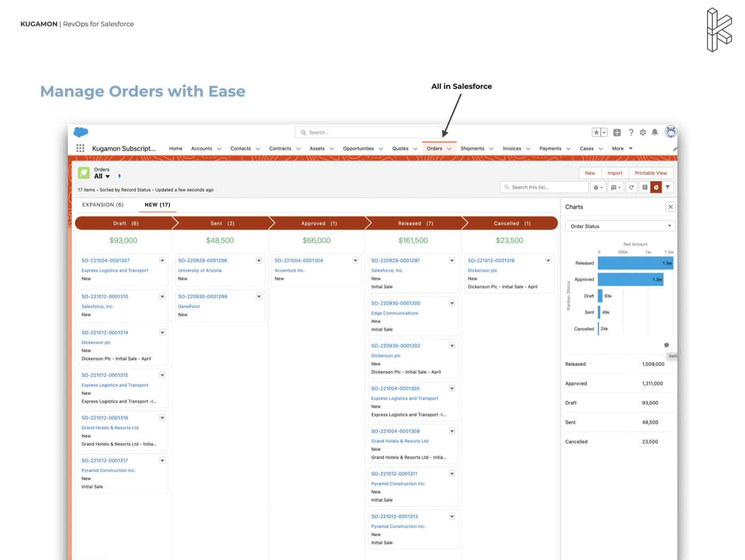
Task: Toggle charts off with the pie chart icon
Action: tap(656, 187)
